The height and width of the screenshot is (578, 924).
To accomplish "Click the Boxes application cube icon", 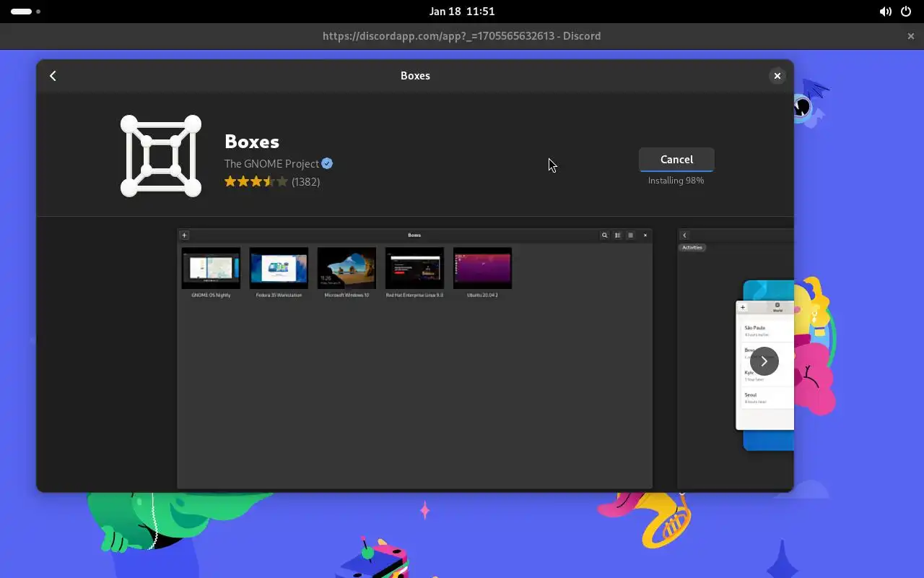I will (x=161, y=155).
